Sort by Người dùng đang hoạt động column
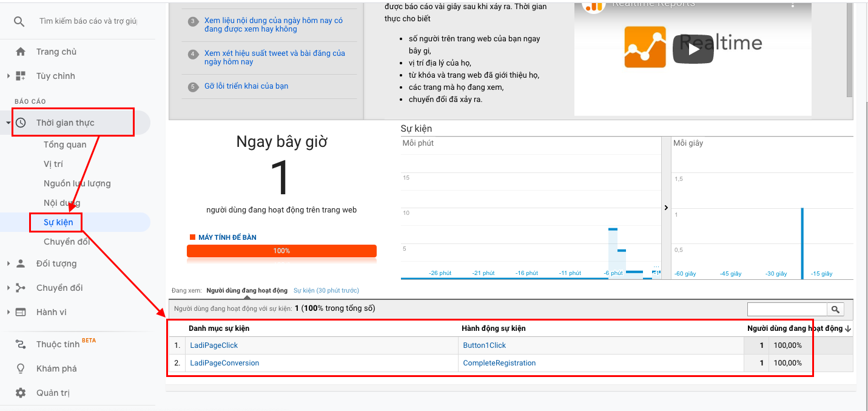 (795, 328)
